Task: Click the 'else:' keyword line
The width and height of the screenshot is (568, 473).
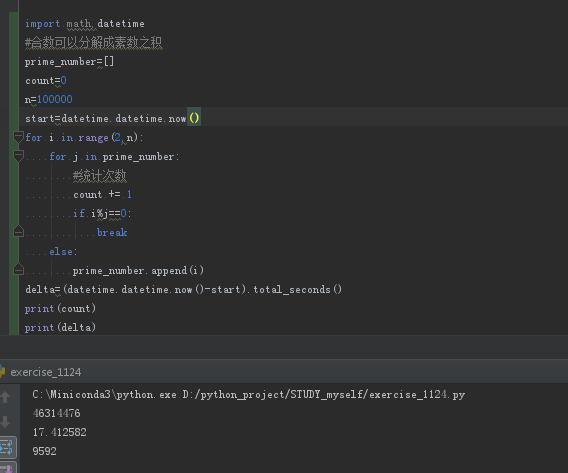Action: pos(63,251)
